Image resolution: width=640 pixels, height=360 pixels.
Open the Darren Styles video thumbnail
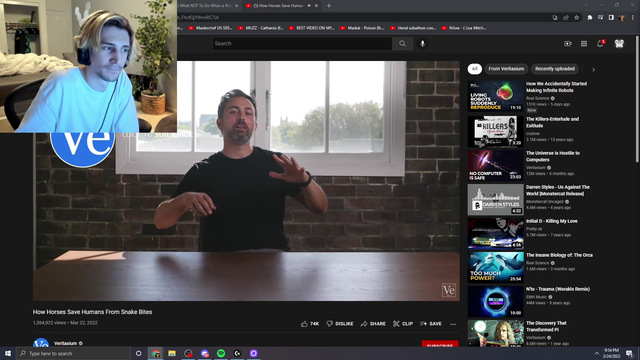[496, 199]
